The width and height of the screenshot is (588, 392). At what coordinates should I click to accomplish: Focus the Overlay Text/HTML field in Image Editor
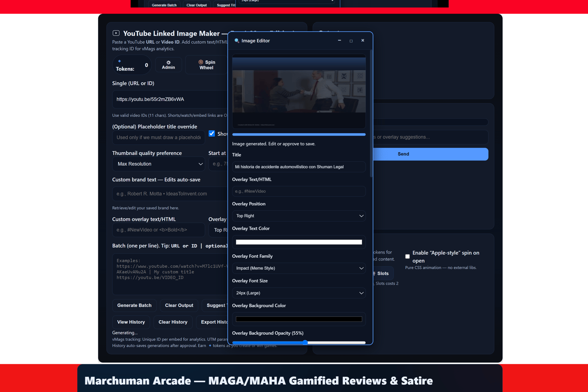pos(299,191)
